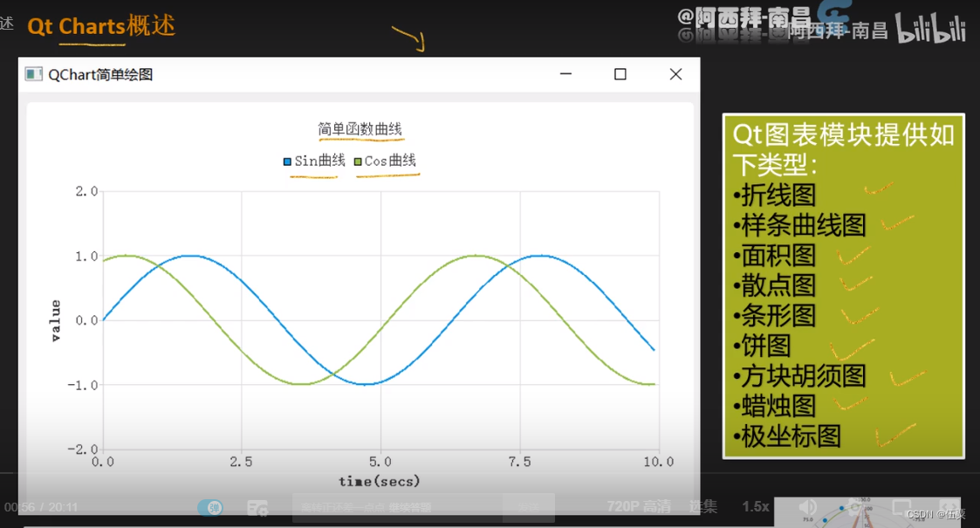This screenshot has height=528, width=980.
Task: Open the 1.5x playback speed menu
Action: coord(756,507)
